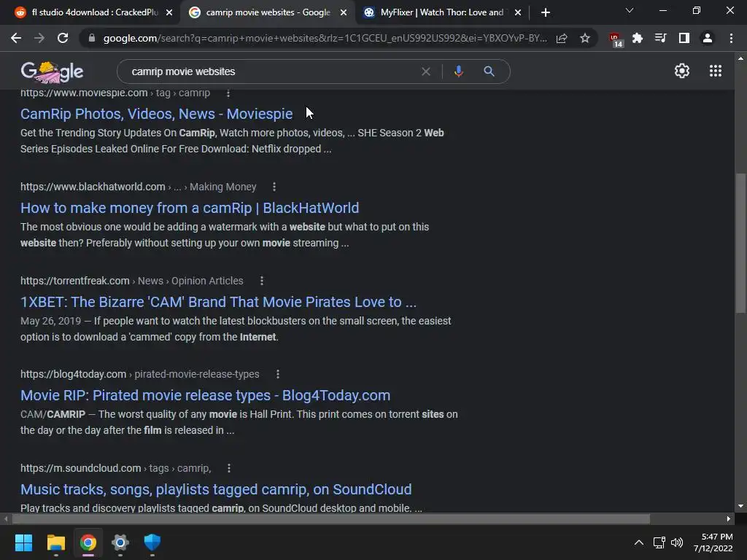Click the vertical page scrollbar thumb
Image resolution: width=747 pixels, height=560 pixels.
(x=740, y=243)
